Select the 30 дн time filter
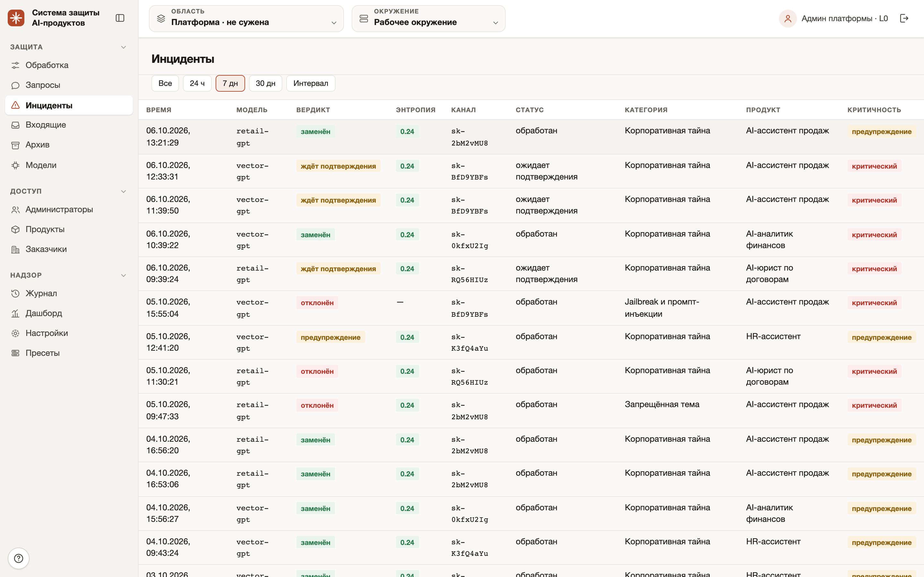Viewport: 924px width, 577px height. coord(265,83)
